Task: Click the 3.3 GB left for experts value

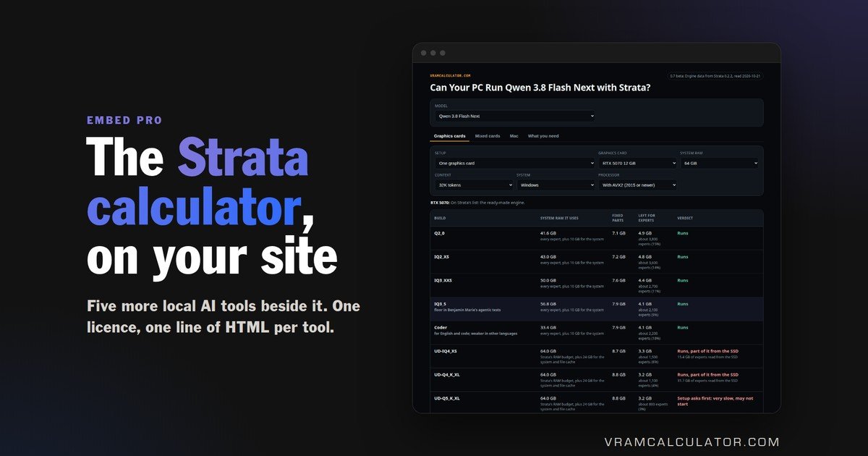Action: 644,351
